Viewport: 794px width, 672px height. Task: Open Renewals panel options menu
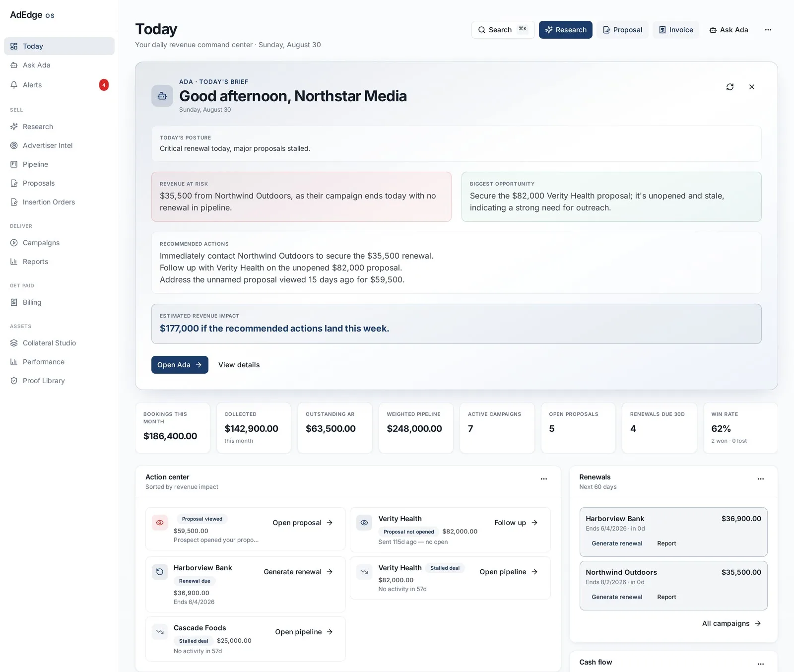[x=761, y=479]
